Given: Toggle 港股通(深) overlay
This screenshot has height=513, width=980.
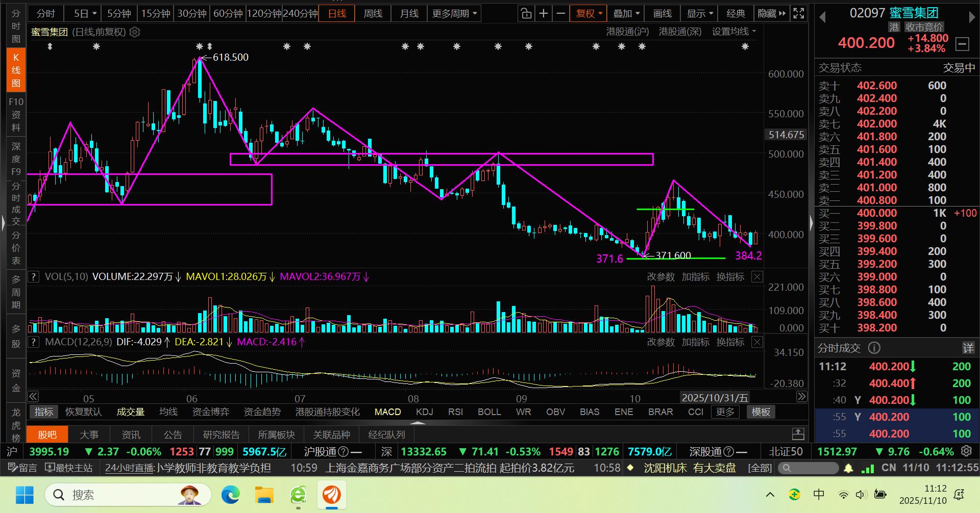Looking at the screenshot, I should (x=680, y=32).
